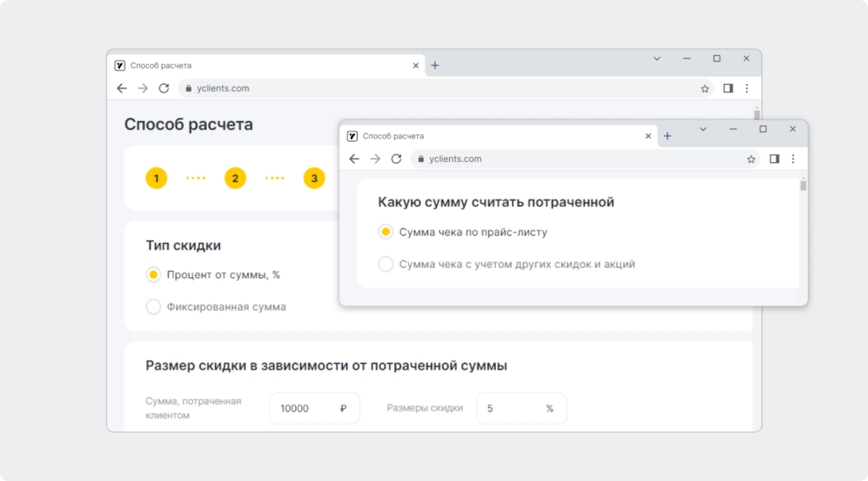Choose 'Процент от суммы, %' radio option
868x481 pixels.
pyautogui.click(x=153, y=274)
